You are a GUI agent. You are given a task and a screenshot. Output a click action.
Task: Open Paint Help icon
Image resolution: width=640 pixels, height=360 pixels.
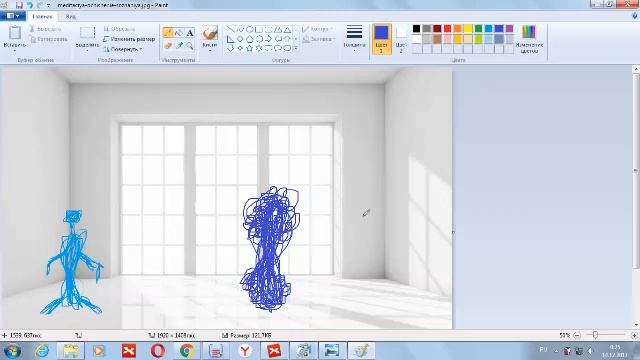635,16
